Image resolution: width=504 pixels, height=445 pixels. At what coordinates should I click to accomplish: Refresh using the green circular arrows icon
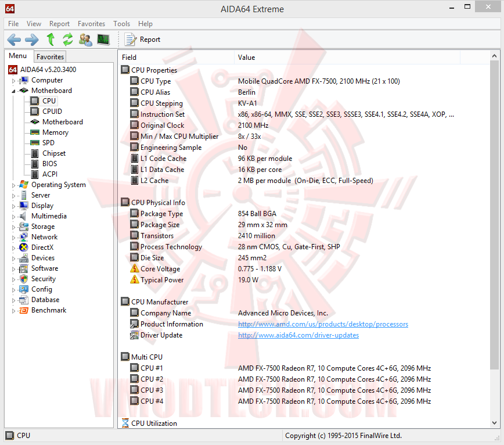(67, 40)
